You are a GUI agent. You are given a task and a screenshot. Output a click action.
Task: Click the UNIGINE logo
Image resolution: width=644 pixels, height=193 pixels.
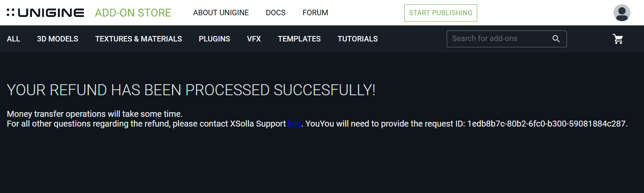tap(45, 13)
